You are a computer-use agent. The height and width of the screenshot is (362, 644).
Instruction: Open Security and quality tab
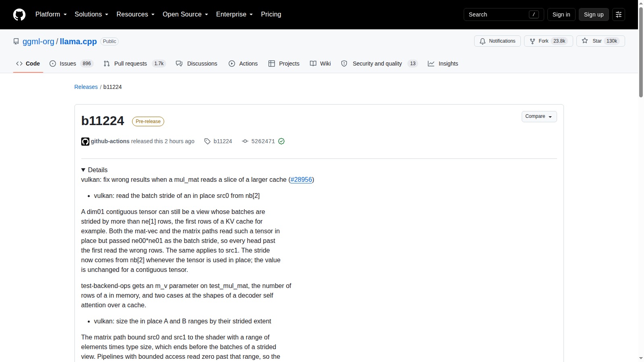pos(380,64)
